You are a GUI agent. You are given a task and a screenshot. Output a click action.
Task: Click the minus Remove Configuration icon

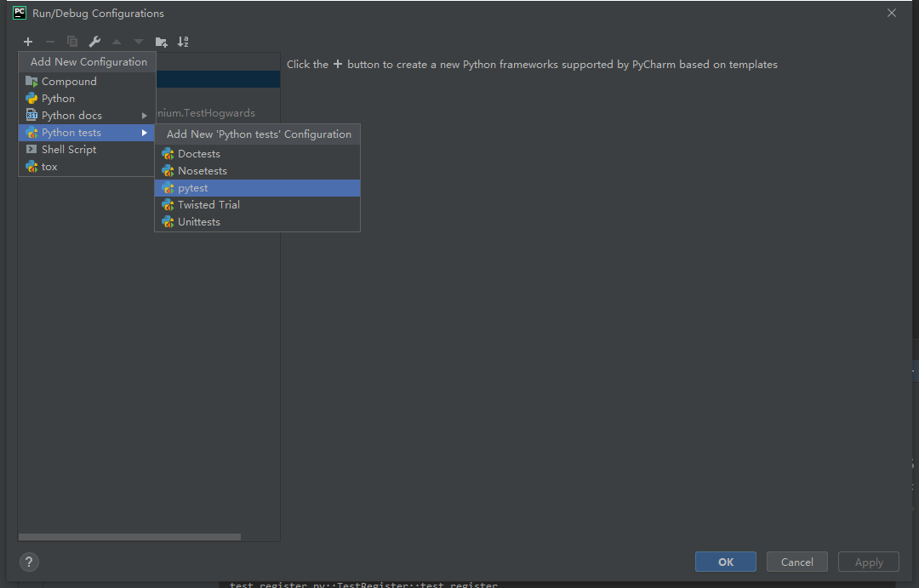pyautogui.click(x=50, y=42)
